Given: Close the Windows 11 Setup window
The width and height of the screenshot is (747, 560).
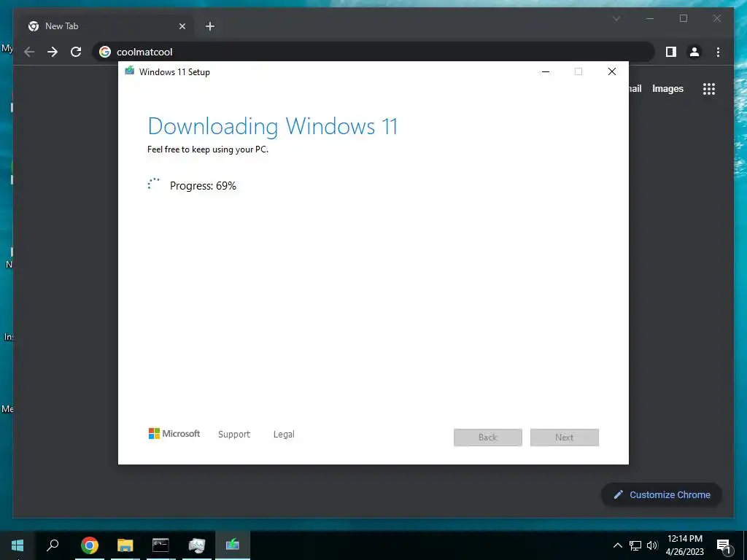Looking at the screenshot, I should tap(612, 72).
